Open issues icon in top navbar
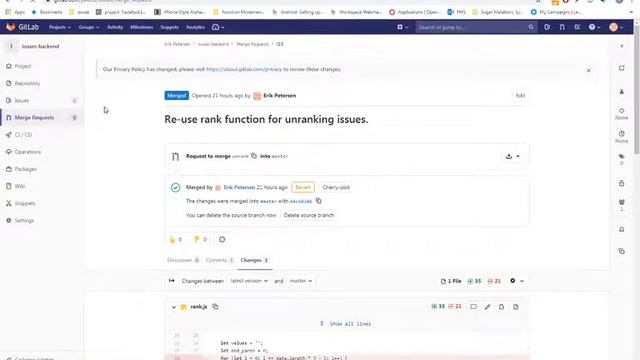The height and width of the screenshot is (360, 640). 547,27
